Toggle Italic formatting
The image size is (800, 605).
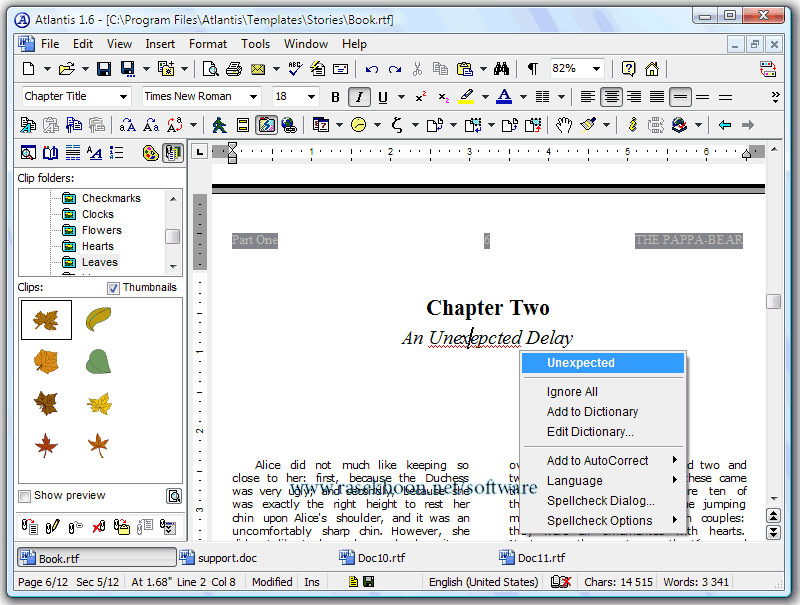(359, 96)
